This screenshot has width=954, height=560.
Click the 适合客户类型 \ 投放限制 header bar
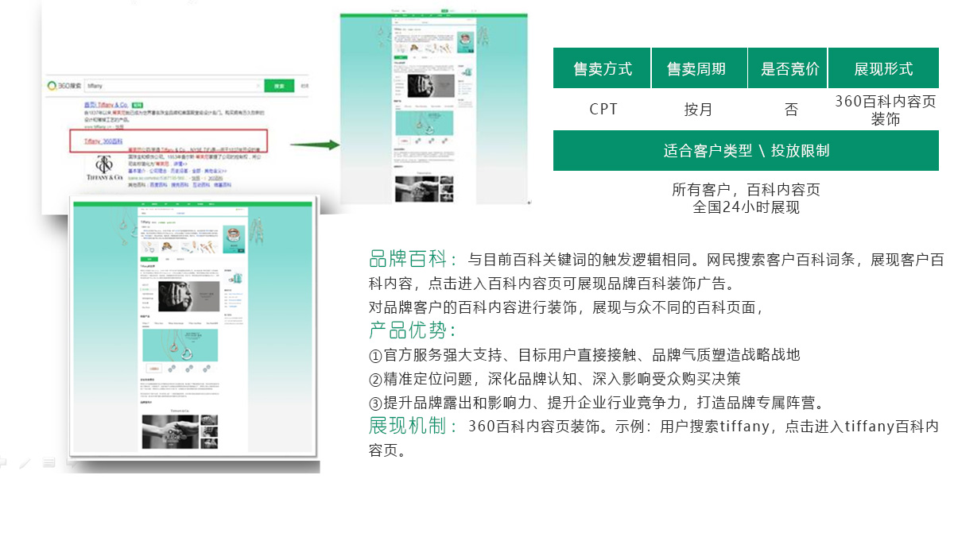tap(746, 150)
